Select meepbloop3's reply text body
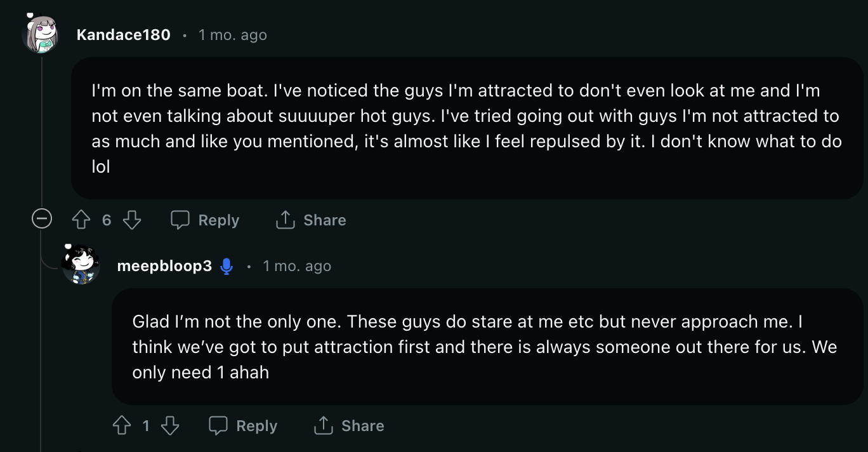The image size is (868, 452). (x=485, y=347)
